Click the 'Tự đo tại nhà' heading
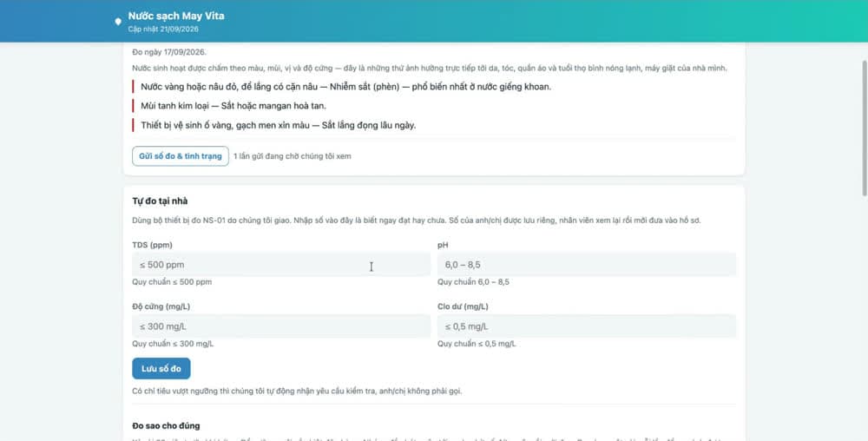This screenshot has height=441, width=868. [160, 201]
